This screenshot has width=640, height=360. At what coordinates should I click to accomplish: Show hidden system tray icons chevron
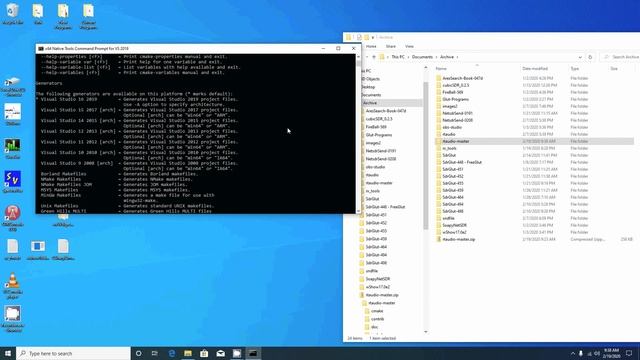(572, 353)
